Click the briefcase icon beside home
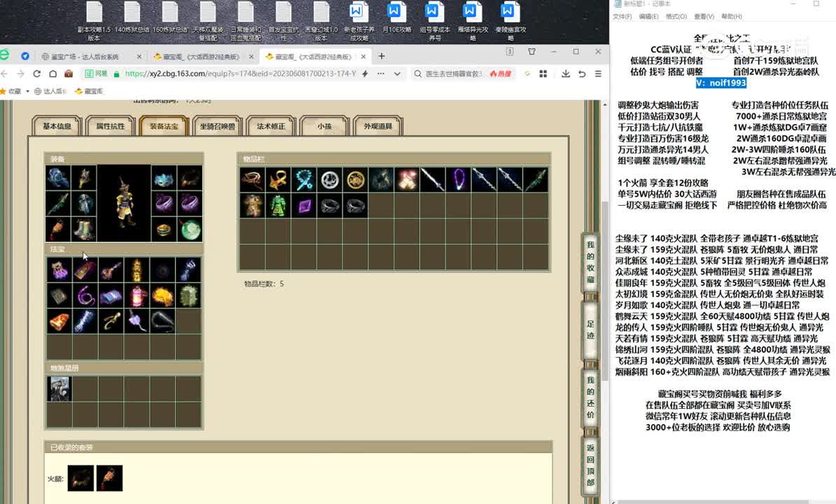The height and width of the screenshot is (504, 836). (x=69, y=73)
